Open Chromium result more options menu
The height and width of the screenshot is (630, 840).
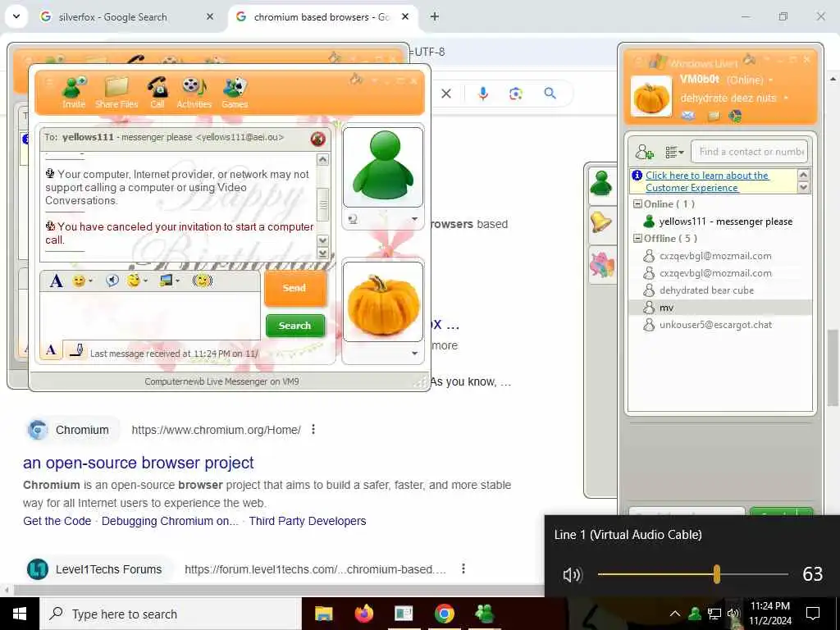coord(313,430)
